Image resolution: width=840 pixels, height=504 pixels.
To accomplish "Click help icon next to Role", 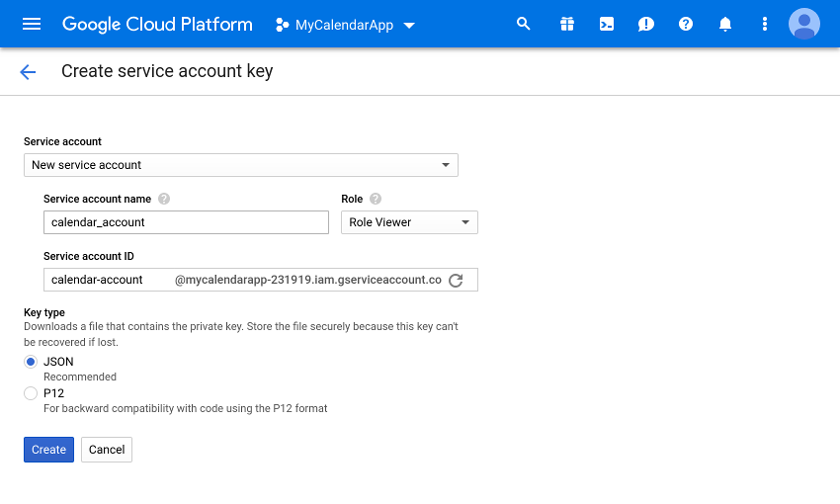I will pyautogui.click(x=376, y=199).
